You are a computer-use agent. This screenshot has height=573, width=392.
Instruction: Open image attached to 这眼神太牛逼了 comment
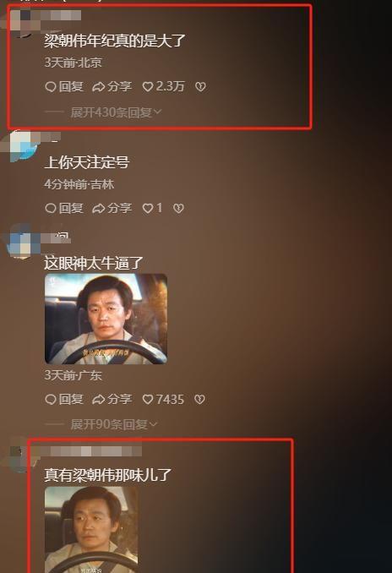pos(106,319)
